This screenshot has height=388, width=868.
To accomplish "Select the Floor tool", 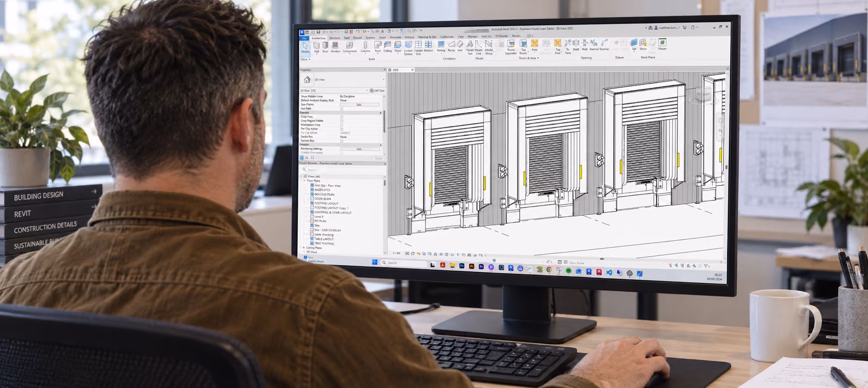I will point(398,47).
